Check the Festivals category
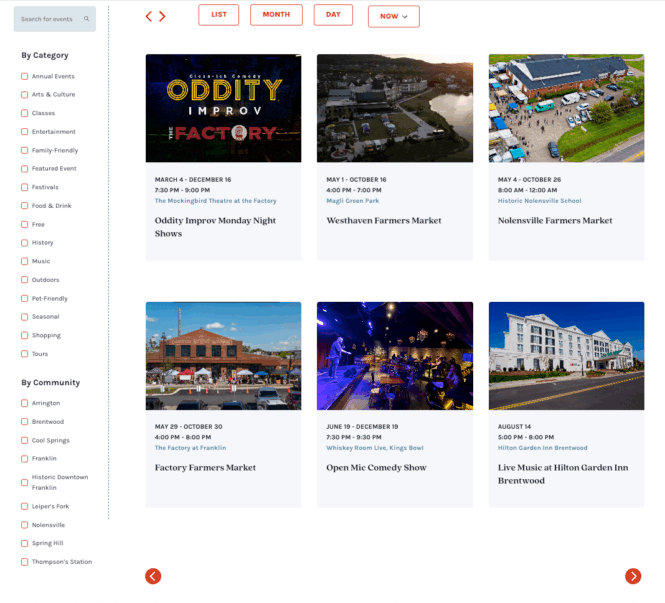Image resolution: width=665 pixels, height=603 pixels. pos(25,187)
